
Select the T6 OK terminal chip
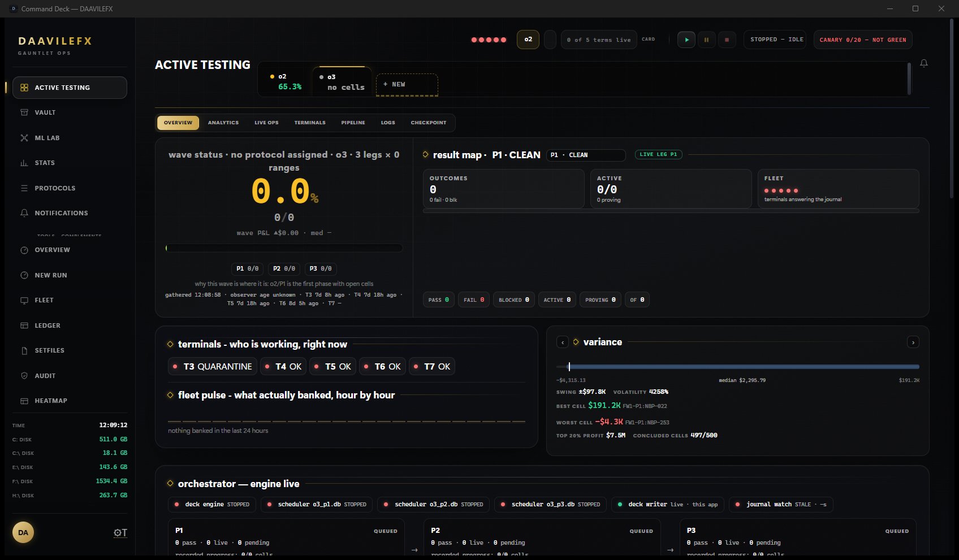(x=382, y=367)
